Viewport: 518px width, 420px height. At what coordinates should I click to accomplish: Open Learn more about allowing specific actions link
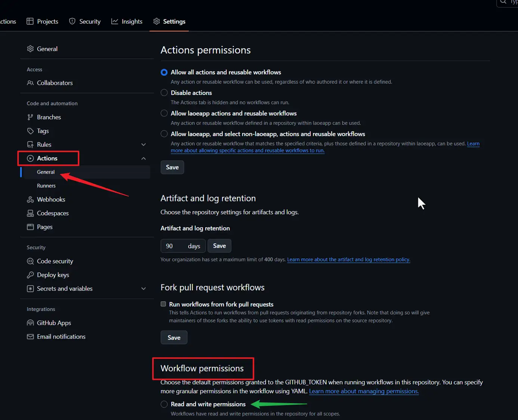coord(247,151)
